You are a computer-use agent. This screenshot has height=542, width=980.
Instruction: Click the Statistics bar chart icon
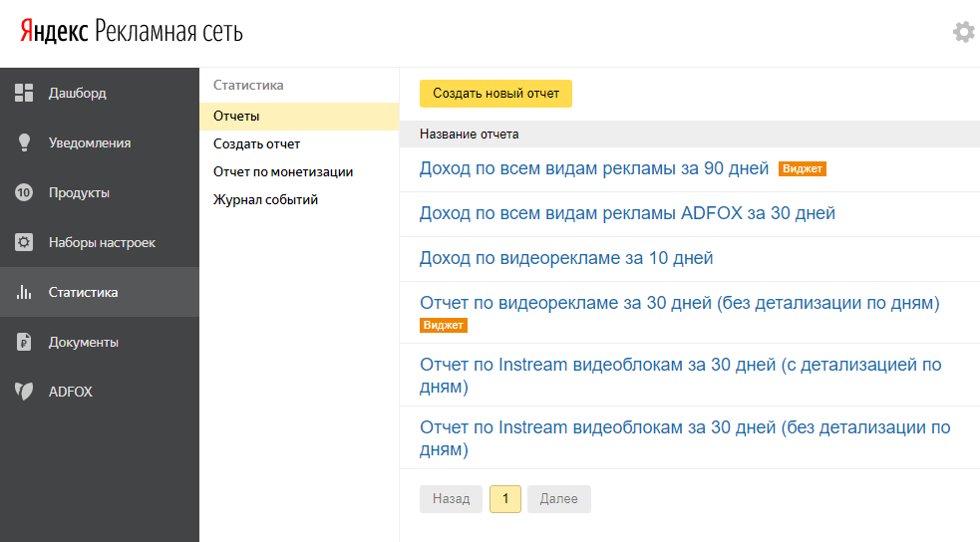pos(24,292)
